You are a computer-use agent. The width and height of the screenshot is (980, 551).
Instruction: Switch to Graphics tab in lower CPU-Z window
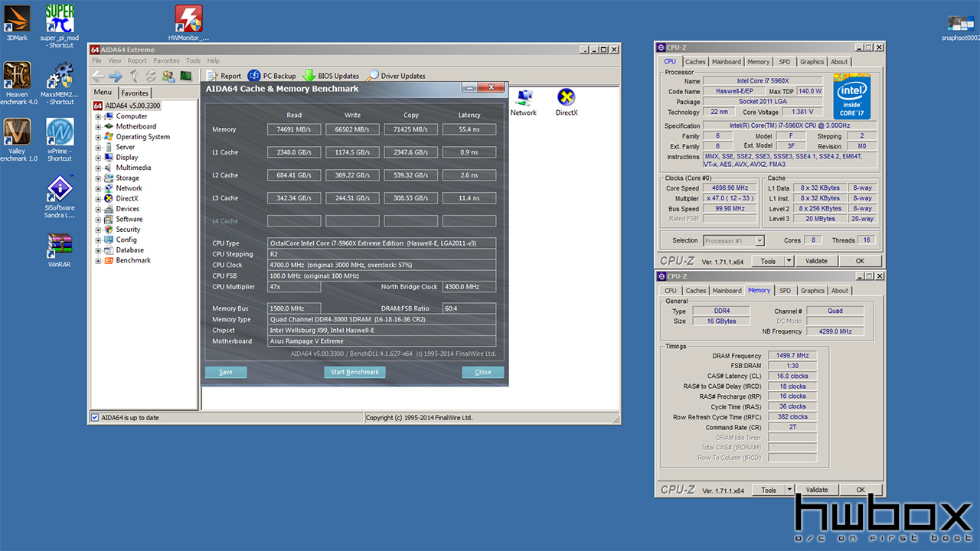[x=812, y=291]
